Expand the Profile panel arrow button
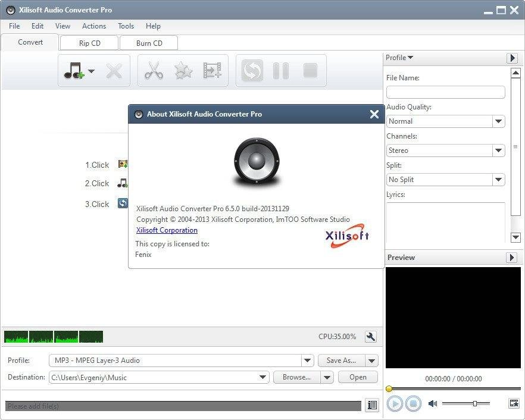This screenshot has height=420, width=525. (x=512, y=58)
